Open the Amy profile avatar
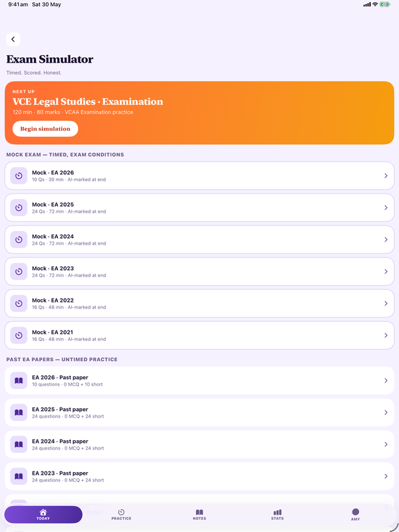This screenshot has height=532, width=399. 356,512
